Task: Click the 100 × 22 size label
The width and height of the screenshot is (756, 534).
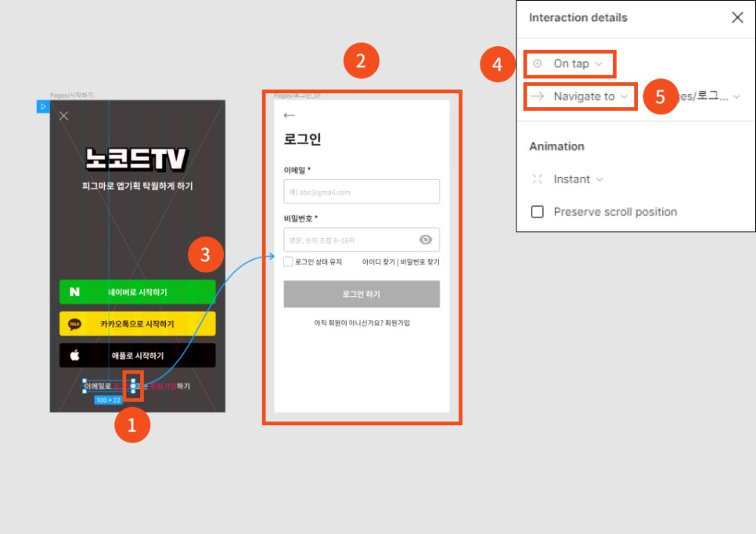Action: tap(108, 400)
